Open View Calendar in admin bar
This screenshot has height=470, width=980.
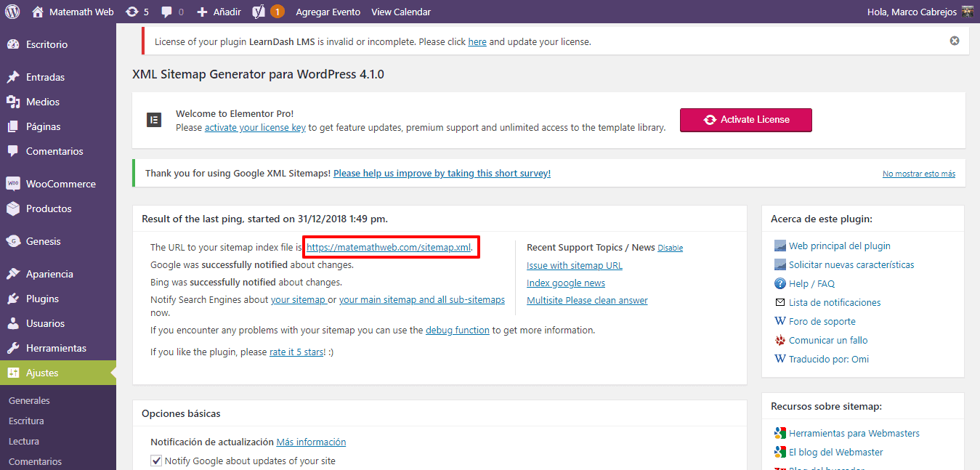coord(401,12)
